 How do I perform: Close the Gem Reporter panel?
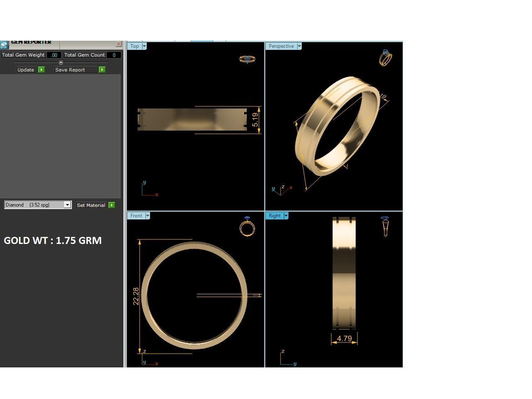pos(119,44)
